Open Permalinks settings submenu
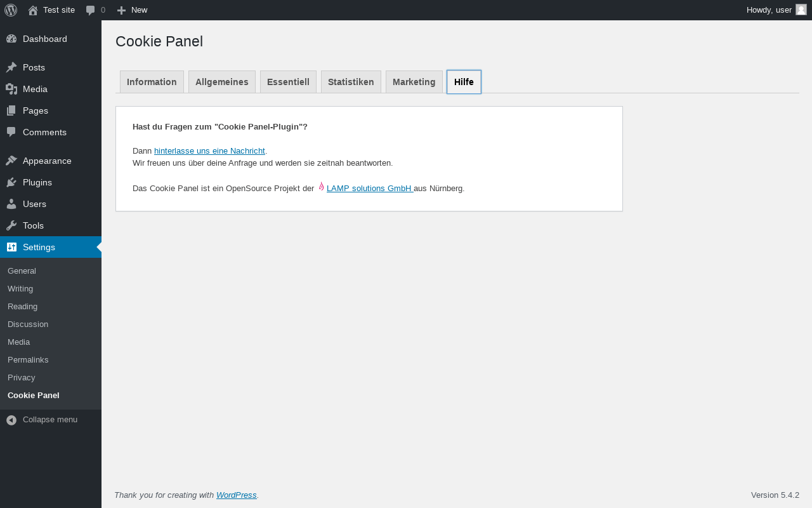Viewport: 812px width, 508px height. pos(28,359)
